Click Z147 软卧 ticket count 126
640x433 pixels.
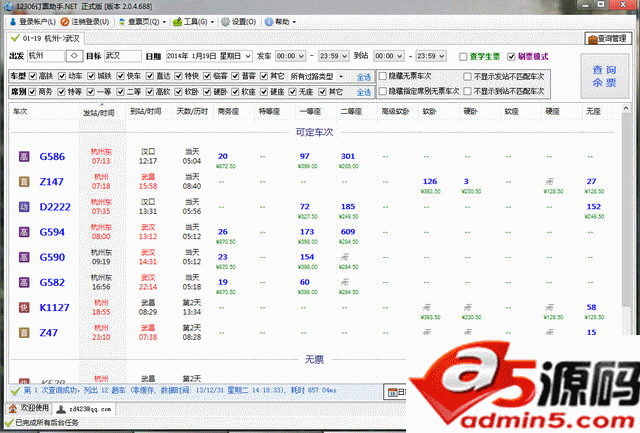(x=430, y=181)
